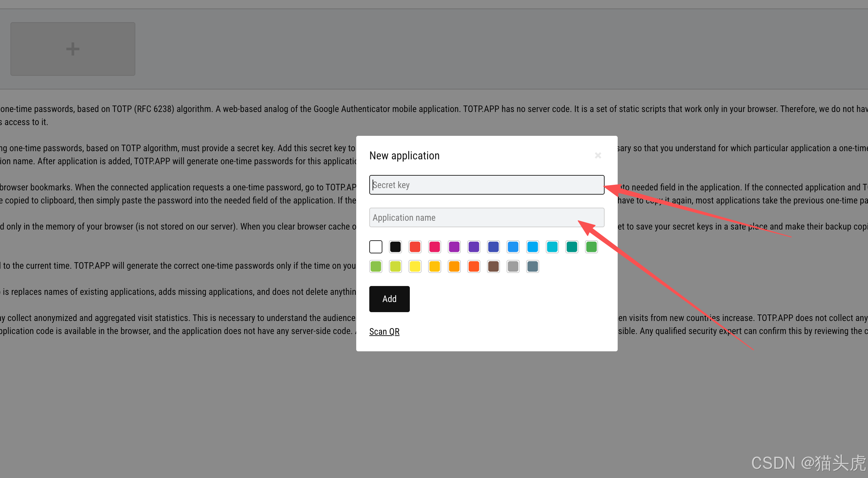Open the Scan QR link
The height and width of the screenshot is (478, 868).
(x=384, y=332)
